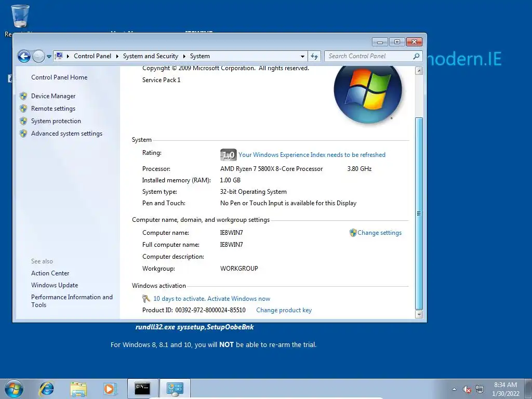Open Windows Explorer from taskbar
Viewport: 532px width, 399px height.
tap(78, 389)
